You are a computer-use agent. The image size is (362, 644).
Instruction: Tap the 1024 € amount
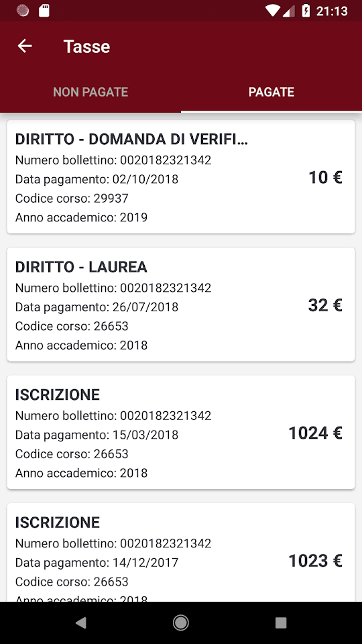click(315, 433)
